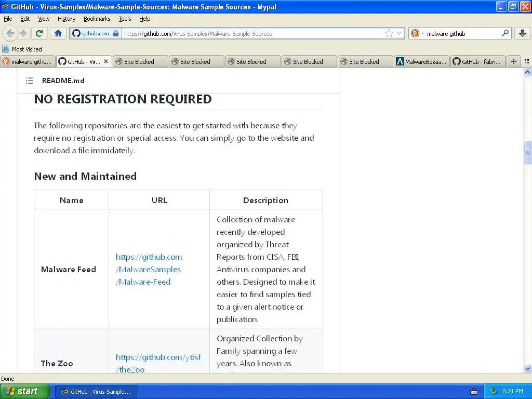Open the README table of contents icon
This screenshot has width=532, height=399.
[x=30, y=81]
